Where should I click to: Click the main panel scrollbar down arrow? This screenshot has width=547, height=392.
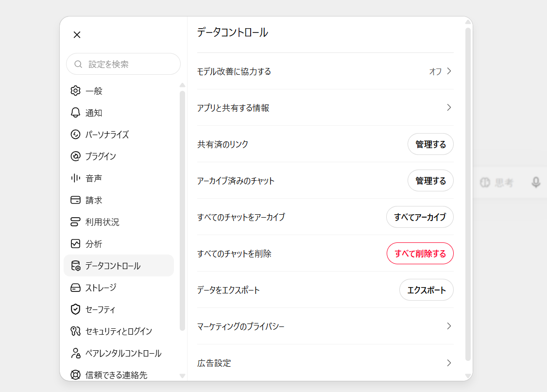(x=468, y=376)
